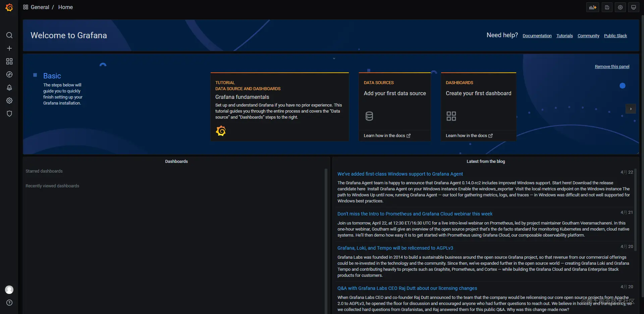Click the Add panel toolbar icon
This screenshot has width=644, height=314.
tap(593, 7)
